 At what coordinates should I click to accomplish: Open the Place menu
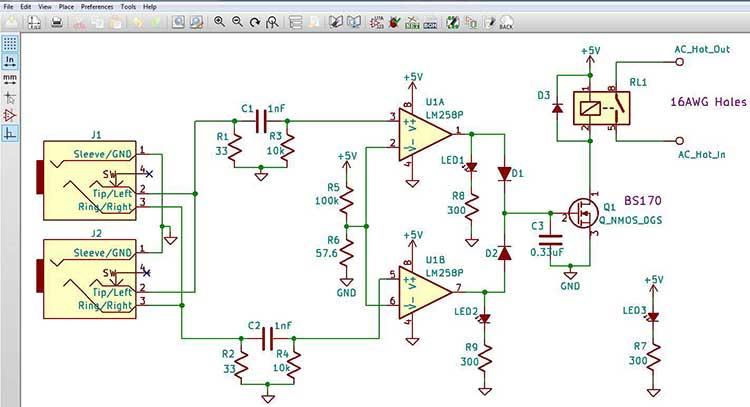(66, 6)
